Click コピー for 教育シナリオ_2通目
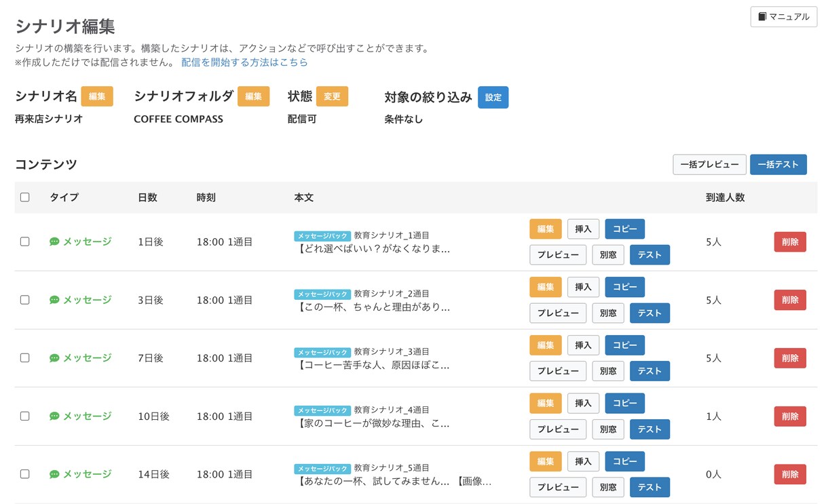This screenshot has height=504, width=828. point(624,287)
